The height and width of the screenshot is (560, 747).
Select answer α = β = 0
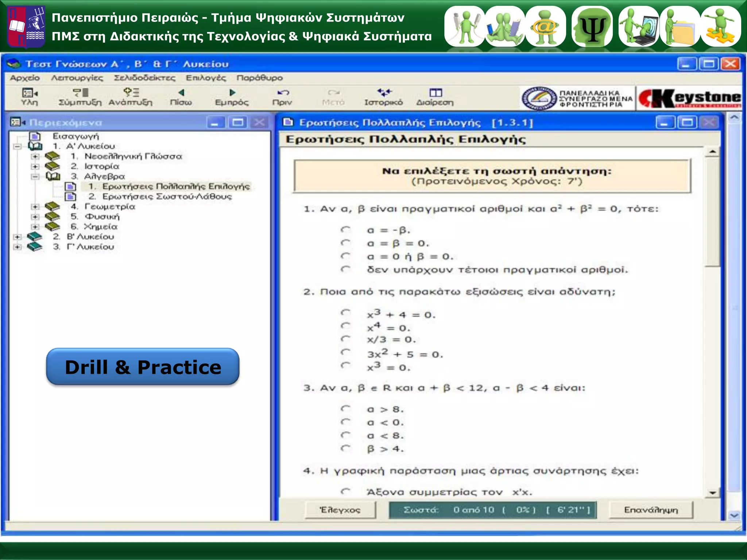(x=345, y=243)
